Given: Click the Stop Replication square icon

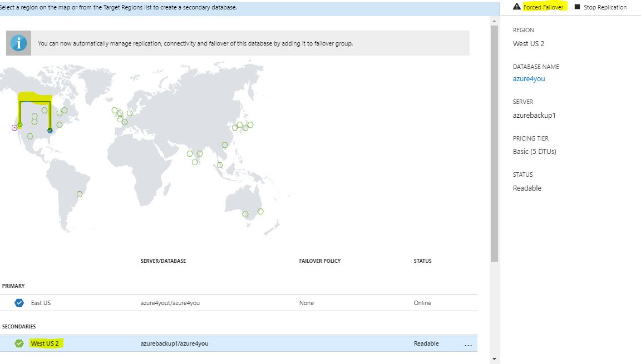Looking at the screenshot, I should pyautogui.click(x=577, y=7).
